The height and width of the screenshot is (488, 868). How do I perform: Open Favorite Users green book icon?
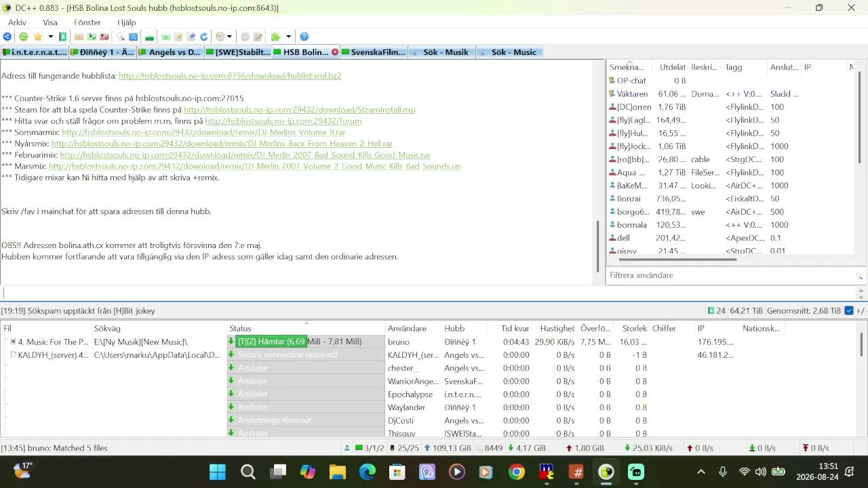click(x=62, y=37)
